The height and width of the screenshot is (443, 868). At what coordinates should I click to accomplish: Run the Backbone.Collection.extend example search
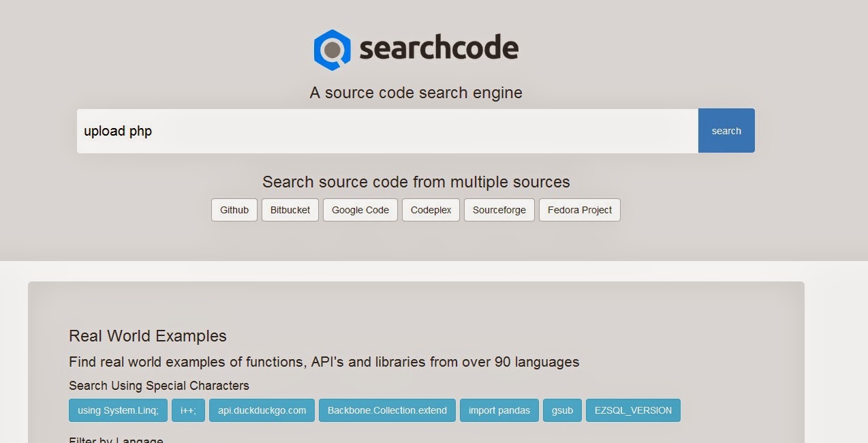point(387,410)
